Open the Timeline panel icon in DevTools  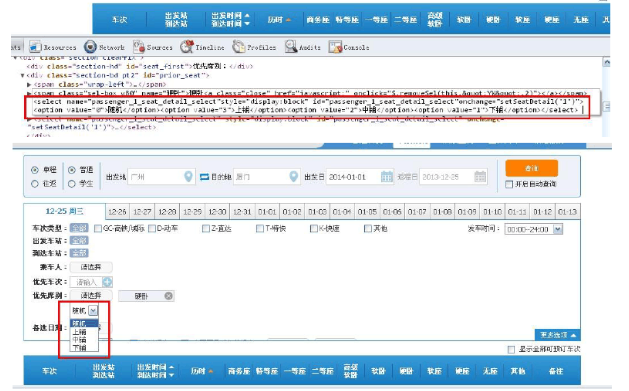[187, 47]
